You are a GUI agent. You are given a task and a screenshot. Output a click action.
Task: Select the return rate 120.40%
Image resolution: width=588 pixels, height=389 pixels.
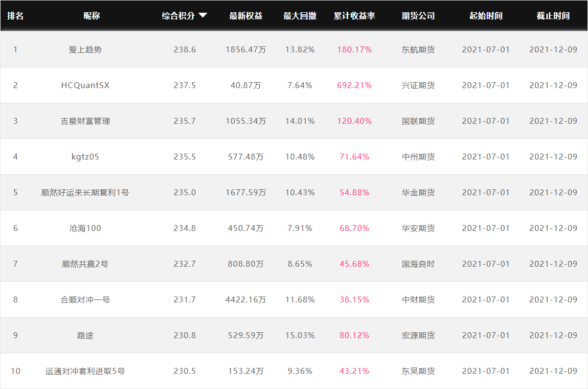[355, 121]
